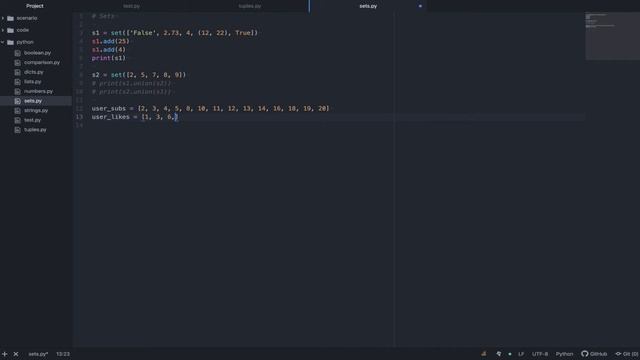Viewport: 640px width, 360px height.
Task: Place cursor on the s2 = set line
Action: tap(139, 75)
